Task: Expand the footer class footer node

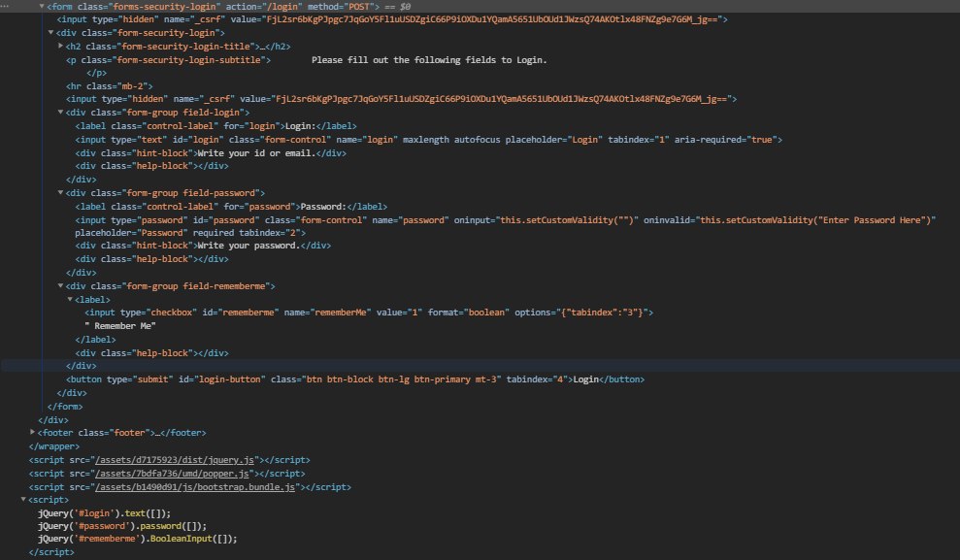Action: tap(32, 432)
